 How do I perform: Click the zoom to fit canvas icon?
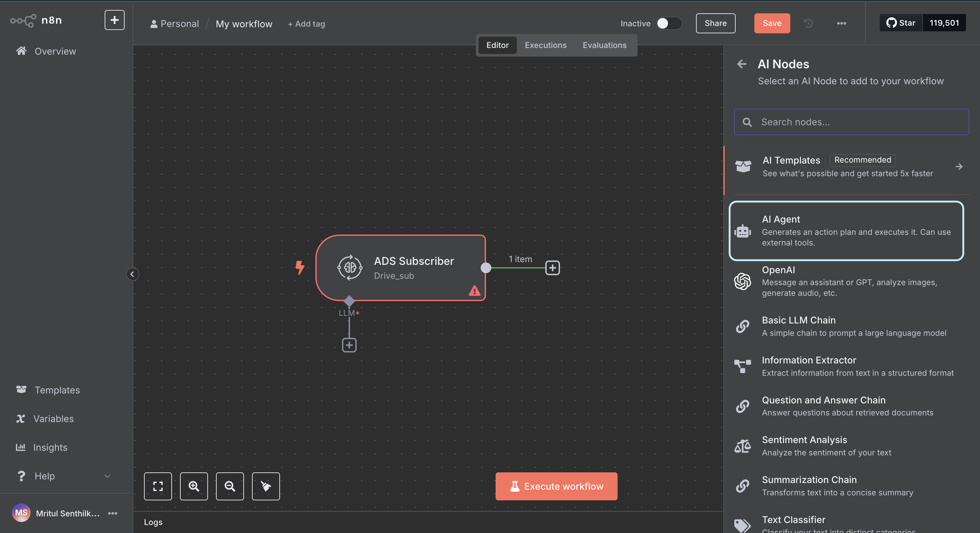[x=157, y=486]
